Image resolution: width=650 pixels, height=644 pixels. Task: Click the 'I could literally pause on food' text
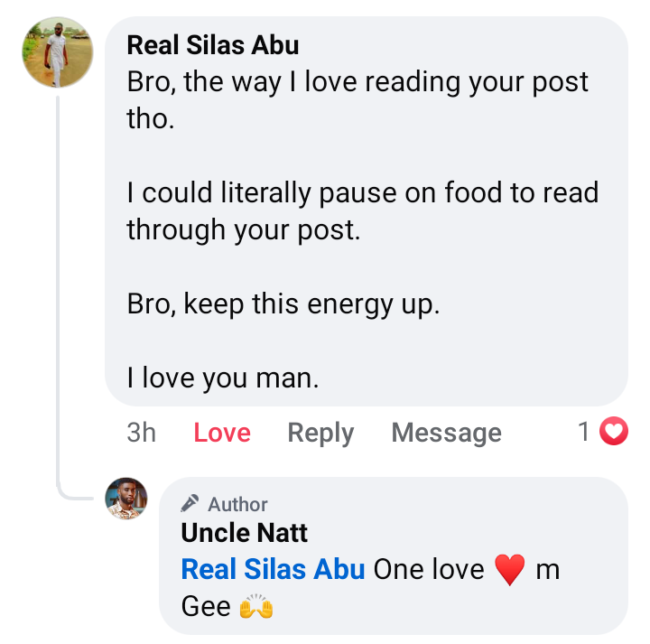362,193
